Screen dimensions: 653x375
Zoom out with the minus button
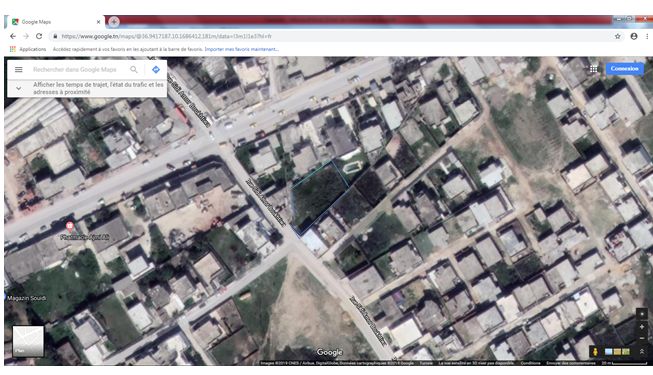tap(642, 338)
